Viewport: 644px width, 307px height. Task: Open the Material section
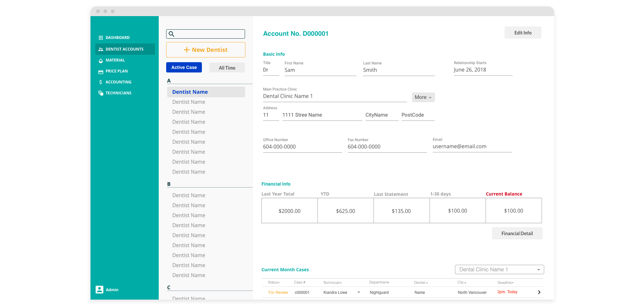tap(115, 60)
